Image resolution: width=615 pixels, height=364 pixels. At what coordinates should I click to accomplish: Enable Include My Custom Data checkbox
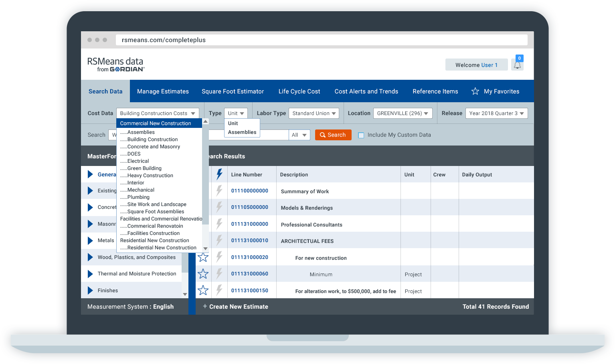click(361, 135)
